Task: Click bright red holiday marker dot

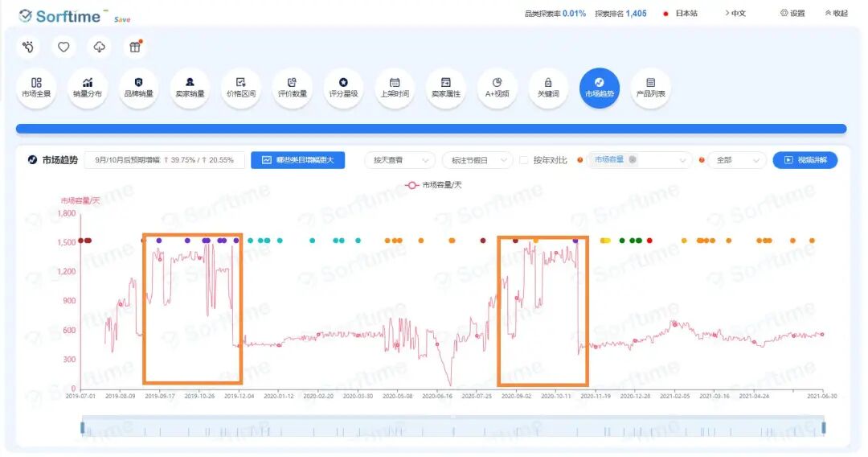Action: [649, 241]
